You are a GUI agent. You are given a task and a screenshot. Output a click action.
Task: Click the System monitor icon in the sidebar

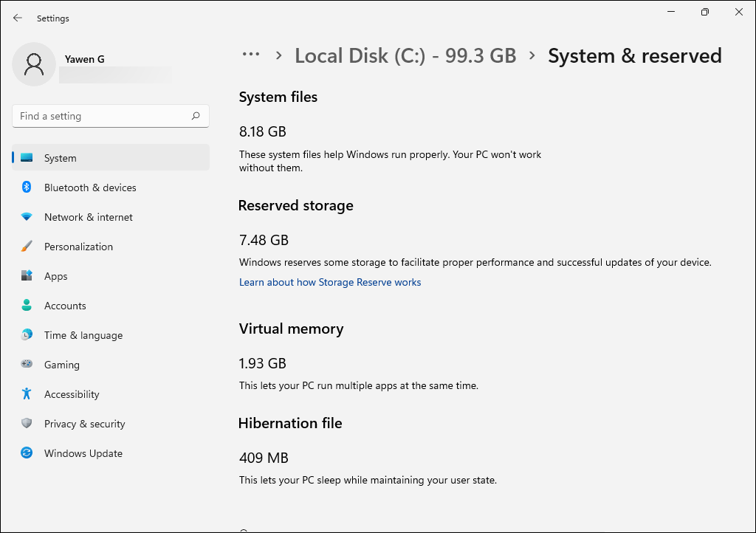(27, 157)
